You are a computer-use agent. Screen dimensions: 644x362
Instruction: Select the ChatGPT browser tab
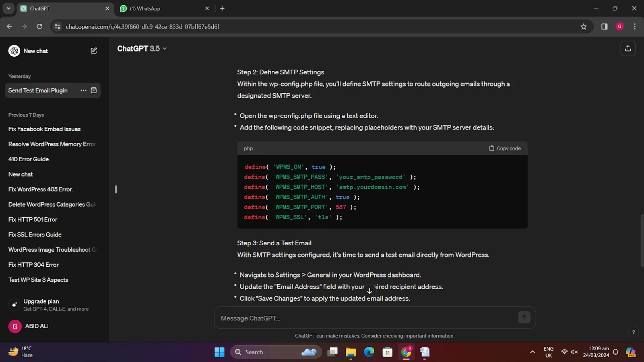pos(64,8)
